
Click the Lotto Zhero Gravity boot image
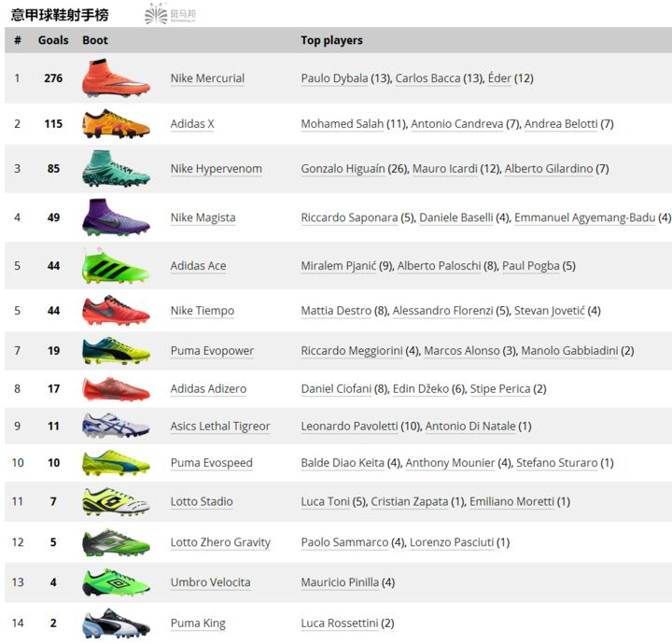tap(116, 542)
